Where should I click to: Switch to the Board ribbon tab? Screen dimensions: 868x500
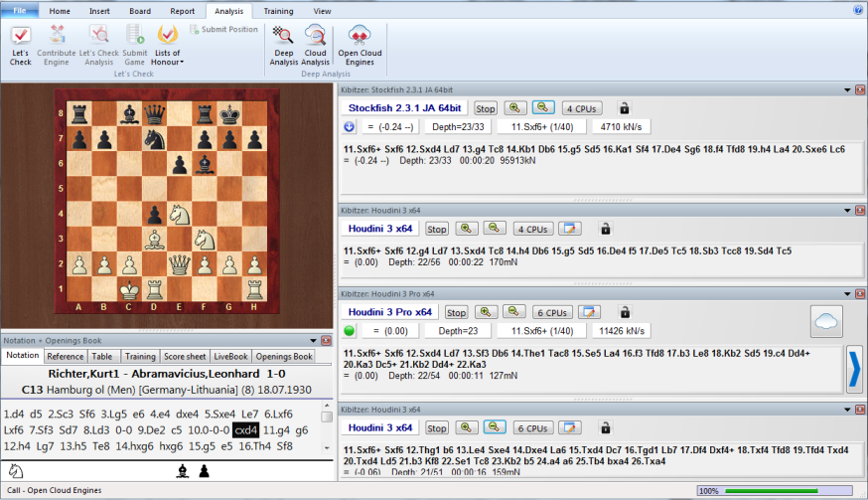140,11
